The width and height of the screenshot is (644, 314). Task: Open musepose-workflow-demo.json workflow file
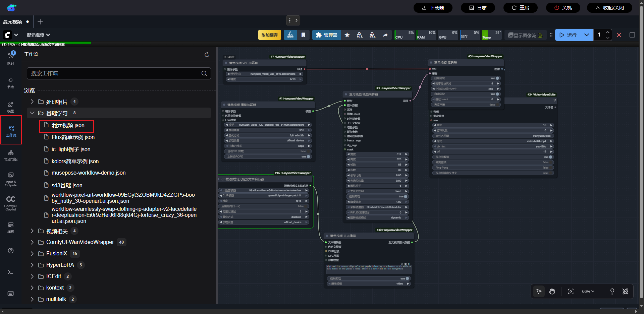tap(89, 173)
